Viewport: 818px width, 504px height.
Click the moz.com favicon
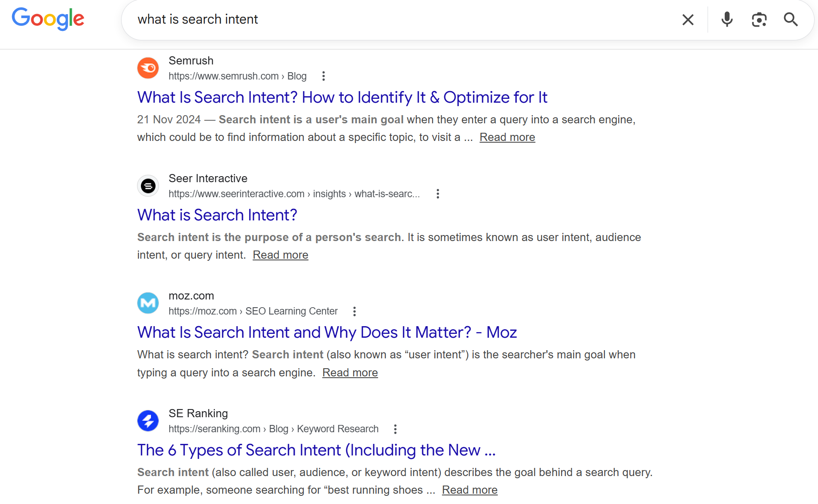pyautogui.click(x=148, y=303)
